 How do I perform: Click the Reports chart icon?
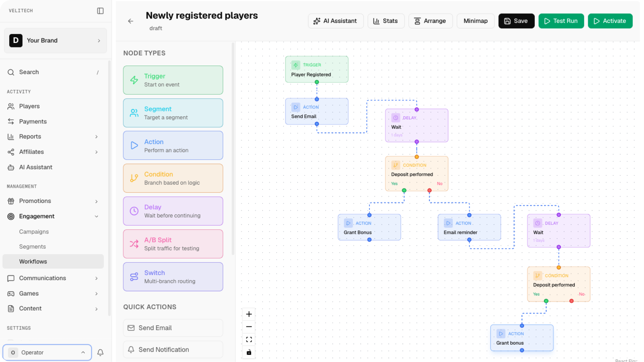pyautogui.click(x=11, y=137)
